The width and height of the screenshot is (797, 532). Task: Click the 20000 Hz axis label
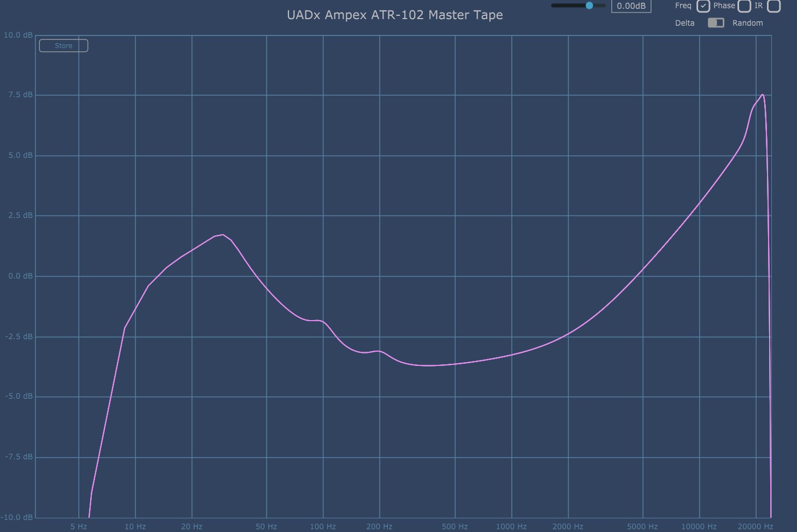click(x=755, y=527)
